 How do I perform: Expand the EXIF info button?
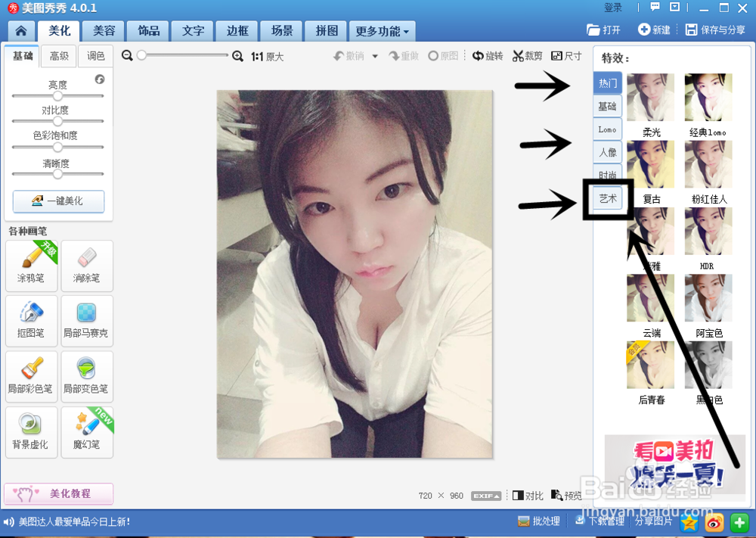point(486,496)
